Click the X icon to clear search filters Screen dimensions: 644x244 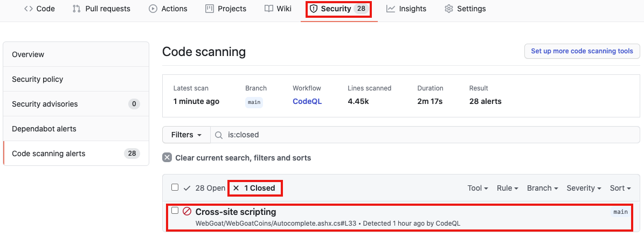(x=167, y=158)
